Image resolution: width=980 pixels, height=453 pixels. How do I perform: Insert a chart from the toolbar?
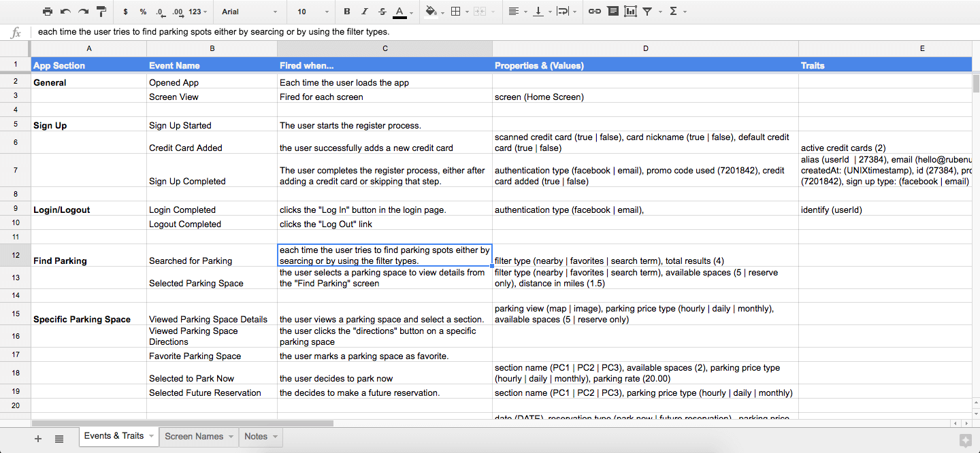[x=630, y=12]
